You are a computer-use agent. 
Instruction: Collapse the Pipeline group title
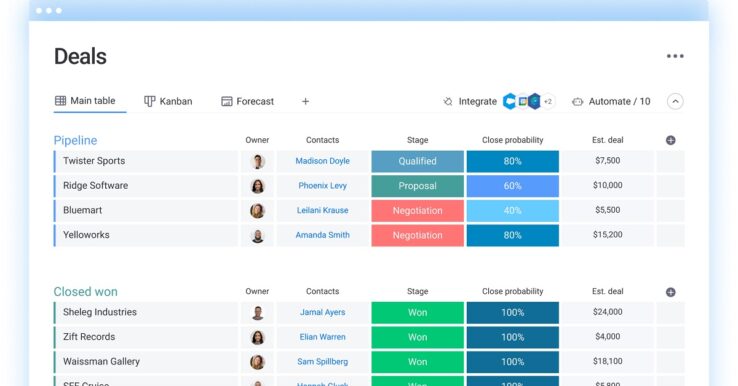75,140
